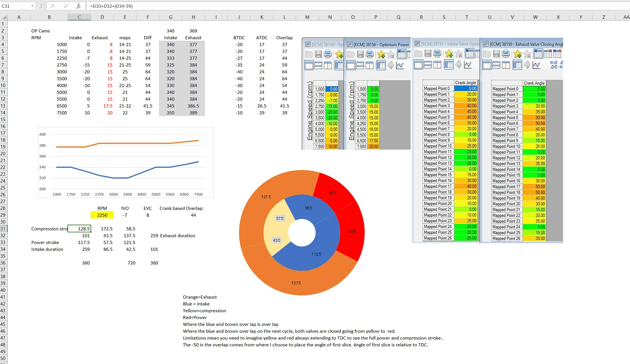
Task: Click the confirm entry checkmark in formula bar
Action: point(66,6)
